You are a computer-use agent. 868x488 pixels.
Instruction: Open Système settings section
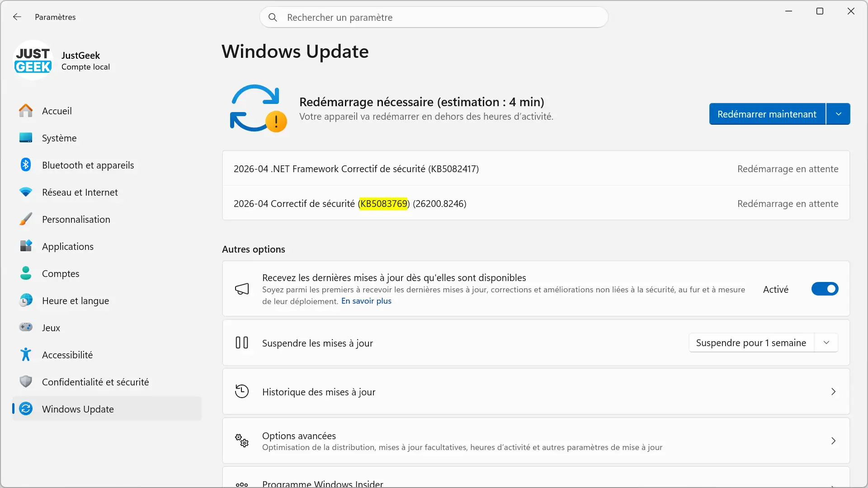[107, 138]
